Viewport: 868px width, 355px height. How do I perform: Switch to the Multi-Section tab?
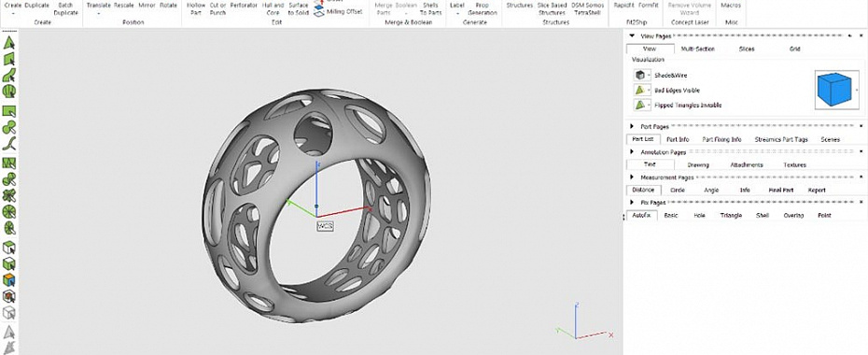697,49
